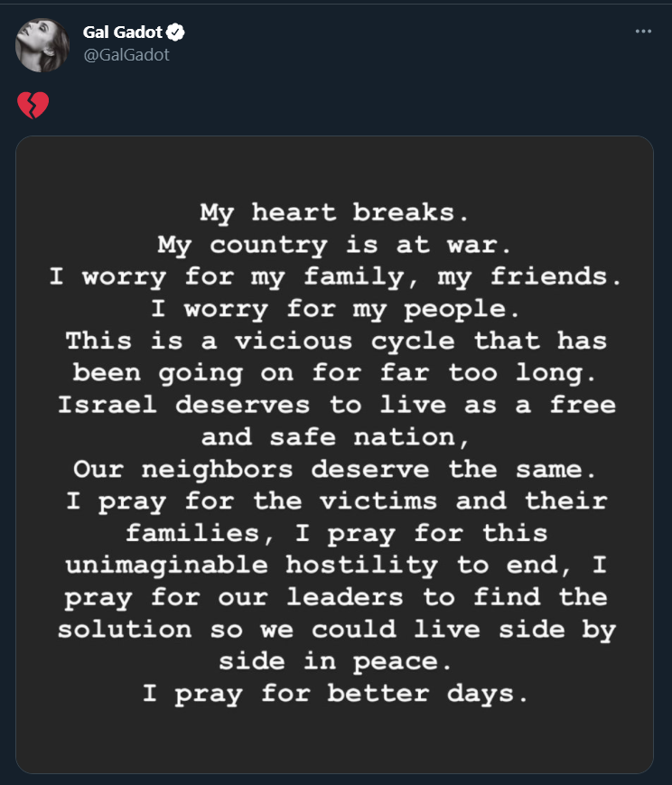Open the Gal Gadot display name link
672x785 pixels.
(x=123, y=32)
